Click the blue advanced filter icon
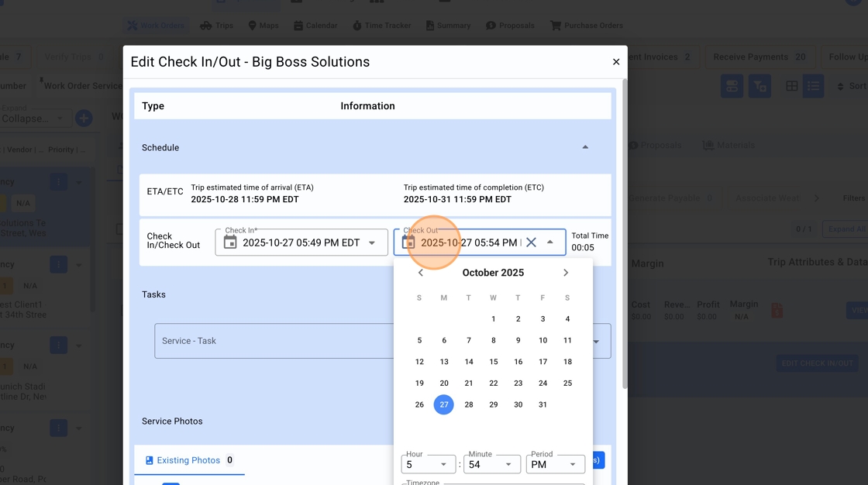868x485 pixels. pos(759,86)
